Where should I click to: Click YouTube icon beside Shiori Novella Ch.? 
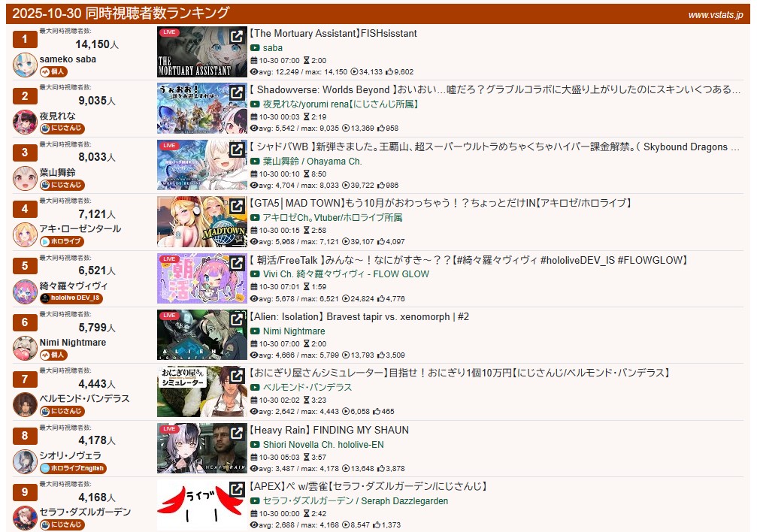255,445
